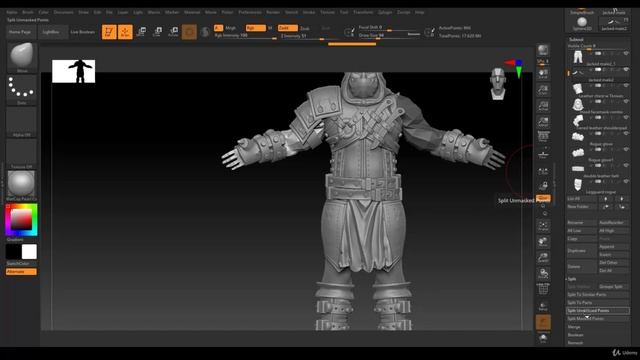Open the Alpha Off slot
This screenshot has width=640, height=360.
click(x=22, y=121)
